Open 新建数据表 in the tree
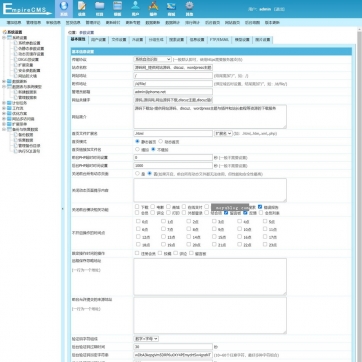Image resolution: width=362 pixels, height=362 pixels. [x=27, y=92]
